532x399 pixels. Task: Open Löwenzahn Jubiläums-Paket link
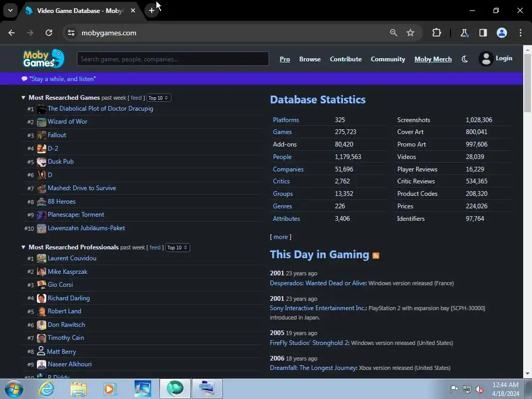86,228
